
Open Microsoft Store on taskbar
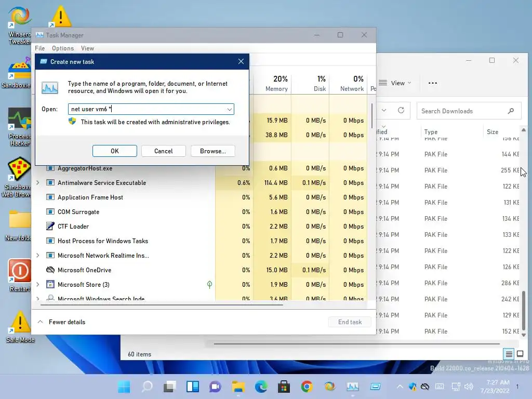(x=284, y=387)
